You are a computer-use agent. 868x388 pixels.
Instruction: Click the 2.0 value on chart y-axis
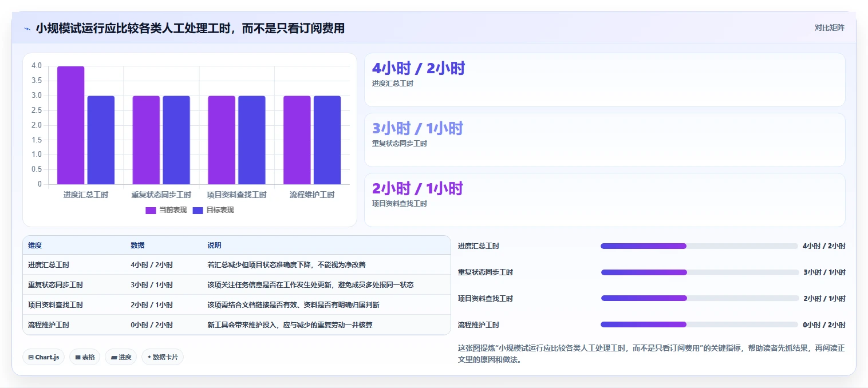(37, 125)
